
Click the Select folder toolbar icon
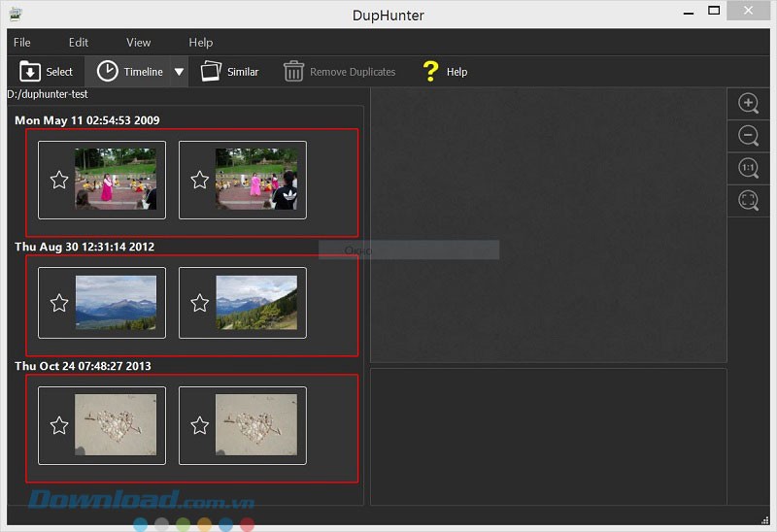pos(31,72)
